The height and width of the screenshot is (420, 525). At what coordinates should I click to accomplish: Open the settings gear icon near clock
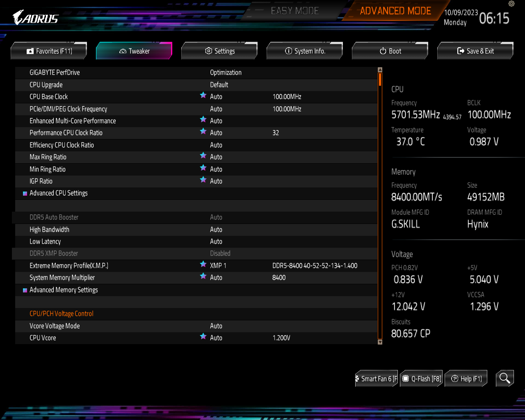click(x=511, y=4)
